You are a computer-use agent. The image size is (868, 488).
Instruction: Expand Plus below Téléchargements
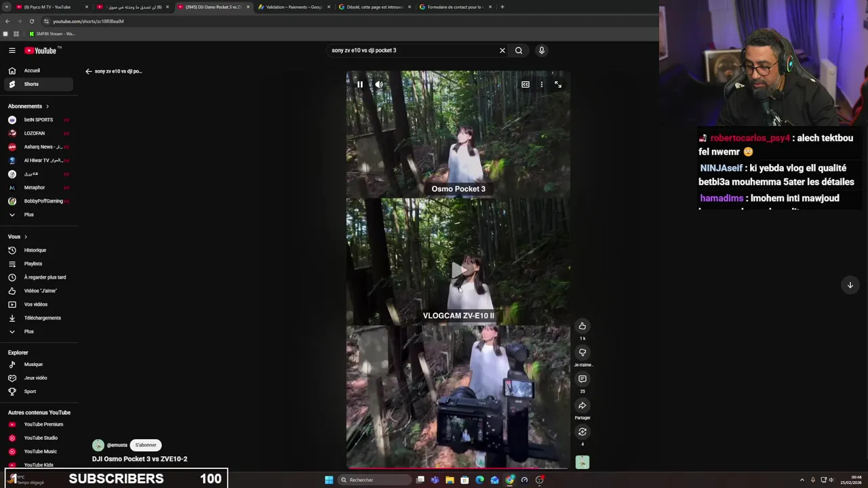pyautogui.click(x=28, y=331)
